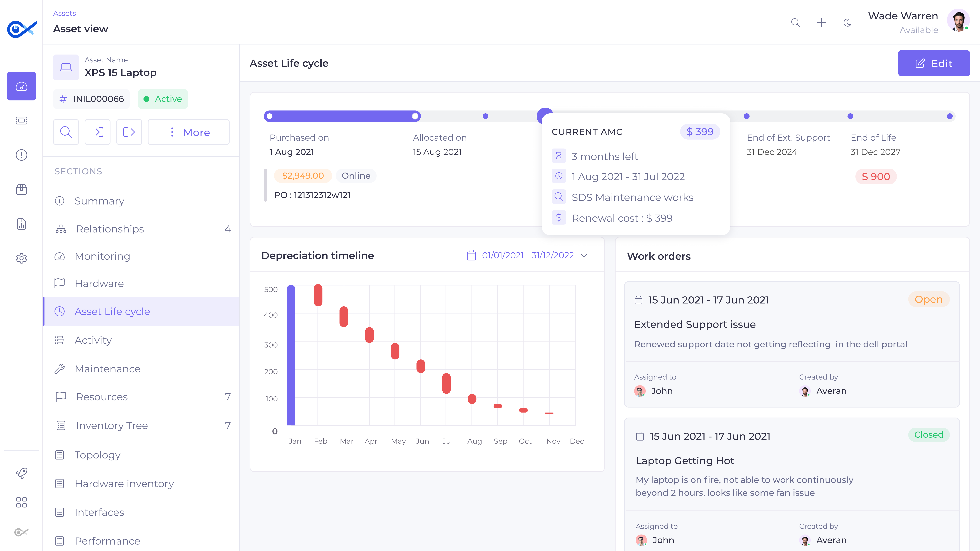The image size is (980, 551).
Task: Open the apps grid icon in sidebar
Action: pyautogui.click(x=21, y=502)
